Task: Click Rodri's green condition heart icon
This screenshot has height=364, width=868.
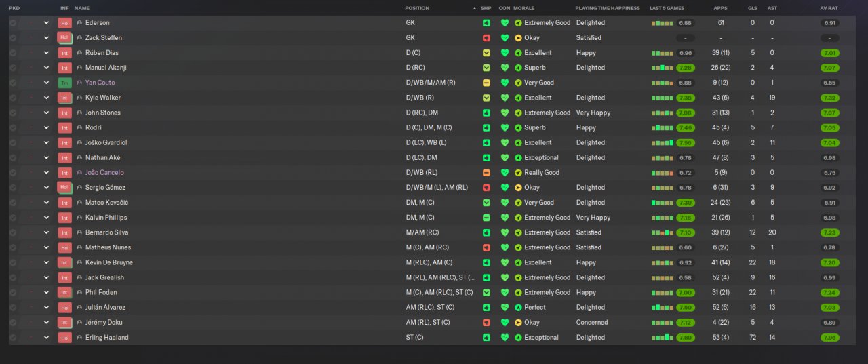Action: click(x=505, y=127)
